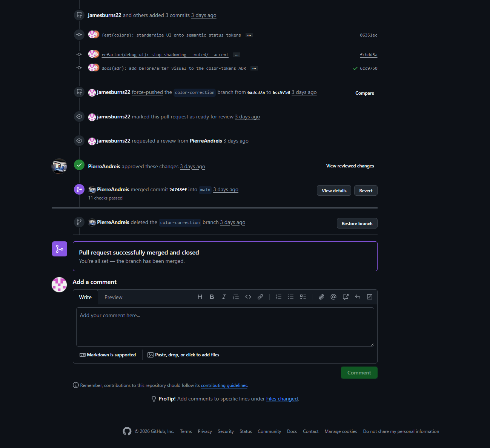Reference an issue or pull request icon
This screenshot has height=448, width=490.
[x=346, y=297]
